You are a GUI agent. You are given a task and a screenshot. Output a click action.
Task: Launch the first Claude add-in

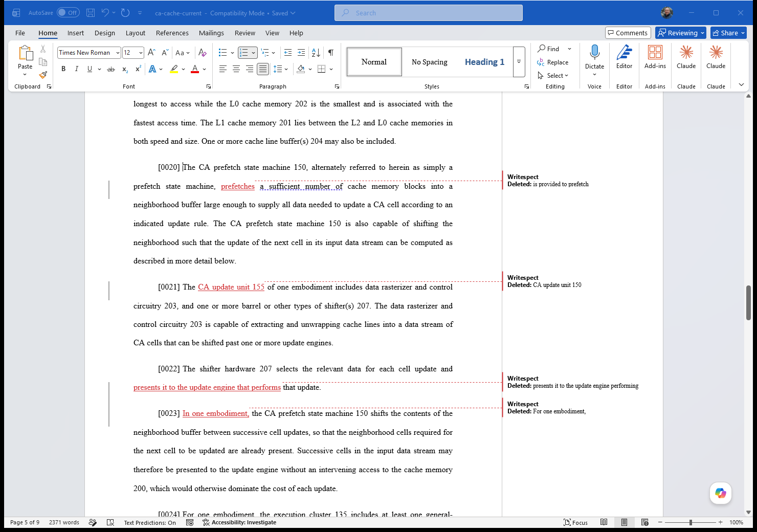686,57
